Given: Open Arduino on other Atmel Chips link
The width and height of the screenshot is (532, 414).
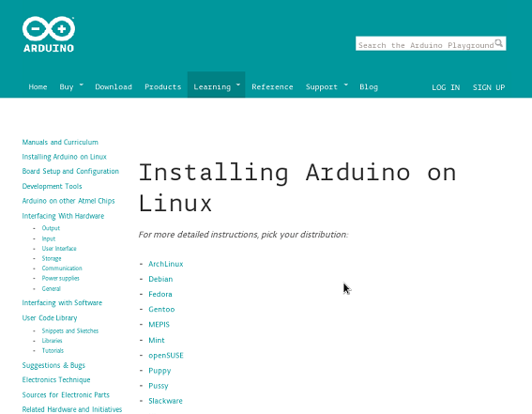Looking at the screenshot, I should coord(68,201).
